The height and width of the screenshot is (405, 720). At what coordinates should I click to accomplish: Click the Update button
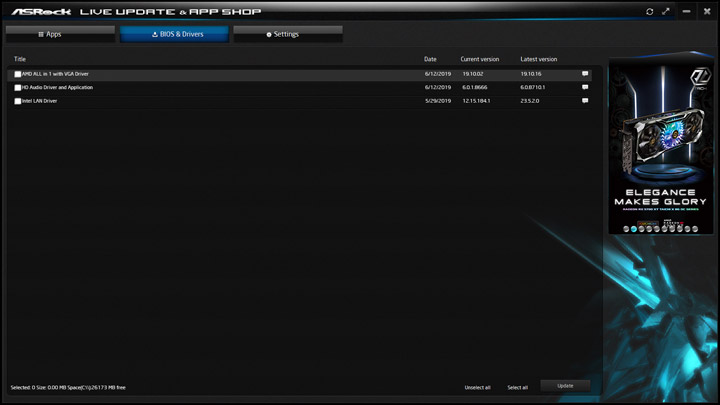pyautogui.click(x=565, y=386)
